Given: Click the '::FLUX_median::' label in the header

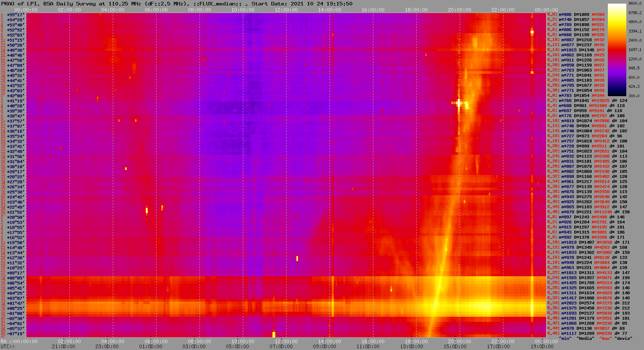Looking at the screenshot, I should pyautogui.click(x=217, y=4).
